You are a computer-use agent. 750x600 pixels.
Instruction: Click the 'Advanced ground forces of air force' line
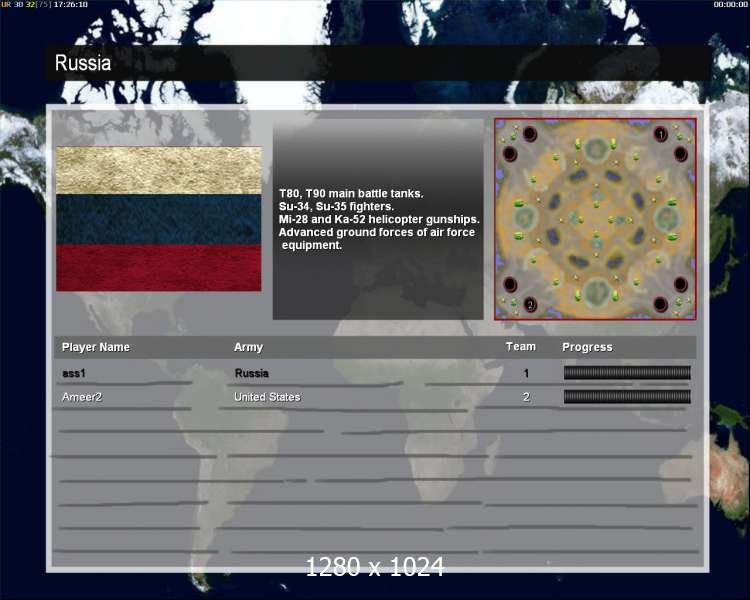pos(377,233)
